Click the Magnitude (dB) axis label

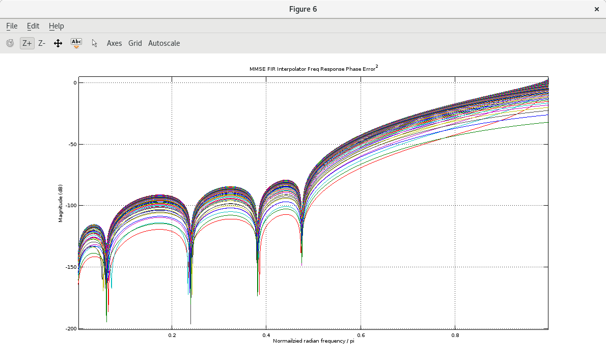tap(60, 203)
